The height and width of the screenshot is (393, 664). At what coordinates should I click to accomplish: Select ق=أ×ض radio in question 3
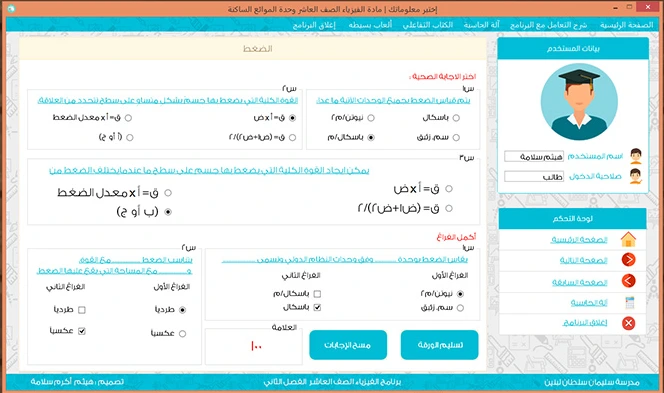[449, 189]
